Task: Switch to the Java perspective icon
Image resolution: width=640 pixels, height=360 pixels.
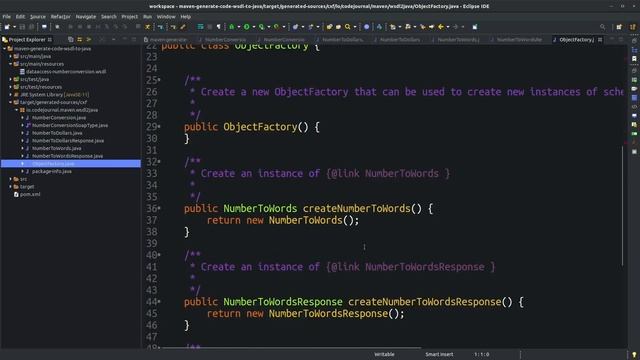Action: [633, 27]
